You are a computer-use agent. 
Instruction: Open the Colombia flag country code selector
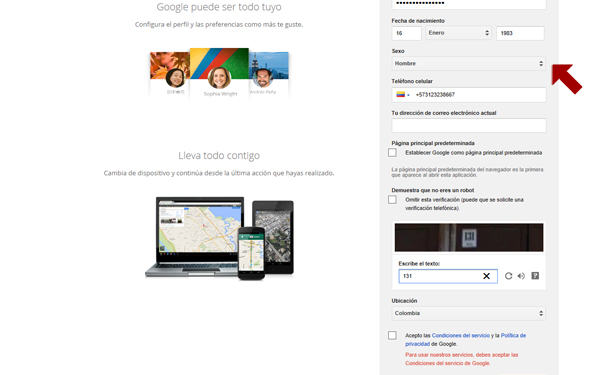(403, 95)
